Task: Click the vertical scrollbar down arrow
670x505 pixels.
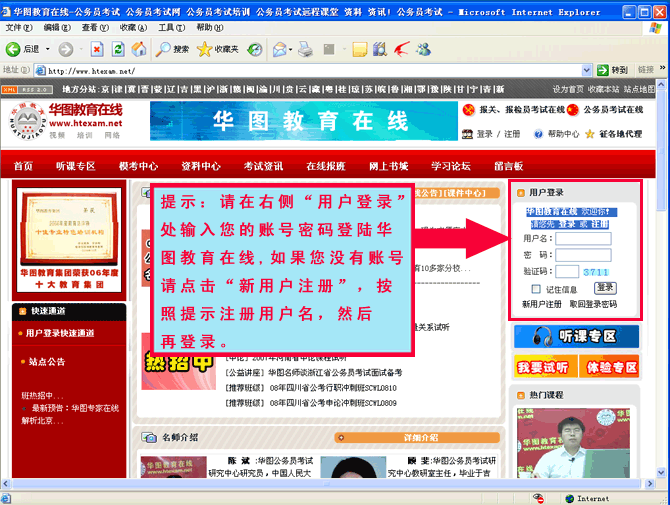Action: tap(661, 472)
